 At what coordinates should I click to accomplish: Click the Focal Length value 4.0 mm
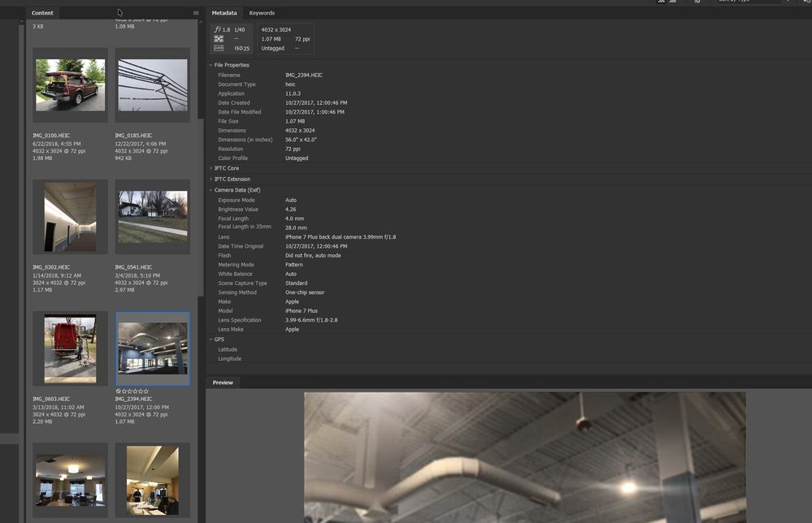pyautogui.click(x=295, y=218)
